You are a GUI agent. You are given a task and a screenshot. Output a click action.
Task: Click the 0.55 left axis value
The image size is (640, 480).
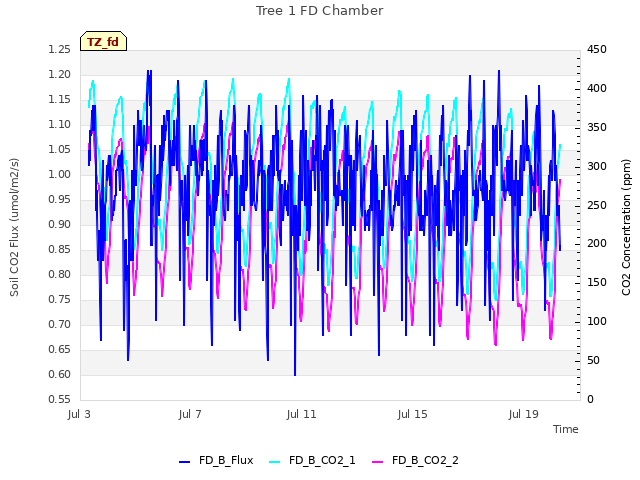[x=60, y=399]
